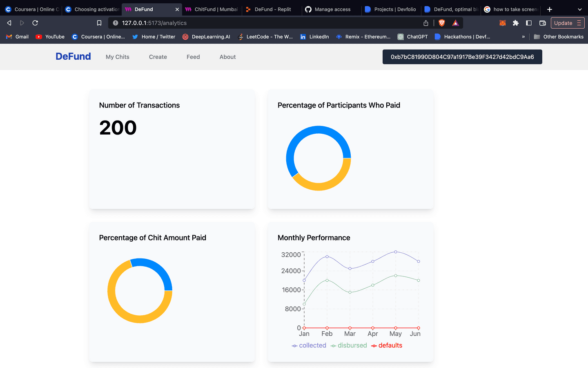Open the extensions puzzle icon
The height and width of the screenshot is (368, 588).
tap(516, 23)
